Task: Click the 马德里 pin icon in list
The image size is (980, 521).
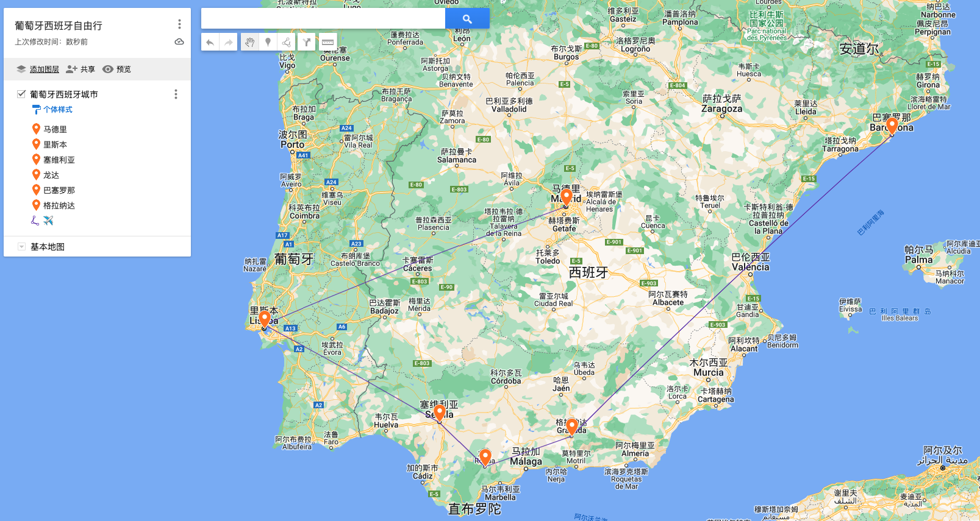Action: tap(36, 129)
